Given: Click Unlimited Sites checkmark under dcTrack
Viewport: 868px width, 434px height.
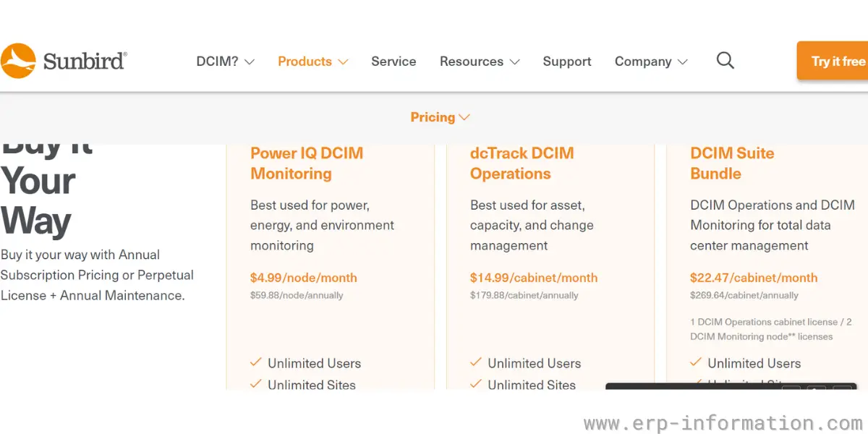Looking at the screenshot, I should (476, 384).
